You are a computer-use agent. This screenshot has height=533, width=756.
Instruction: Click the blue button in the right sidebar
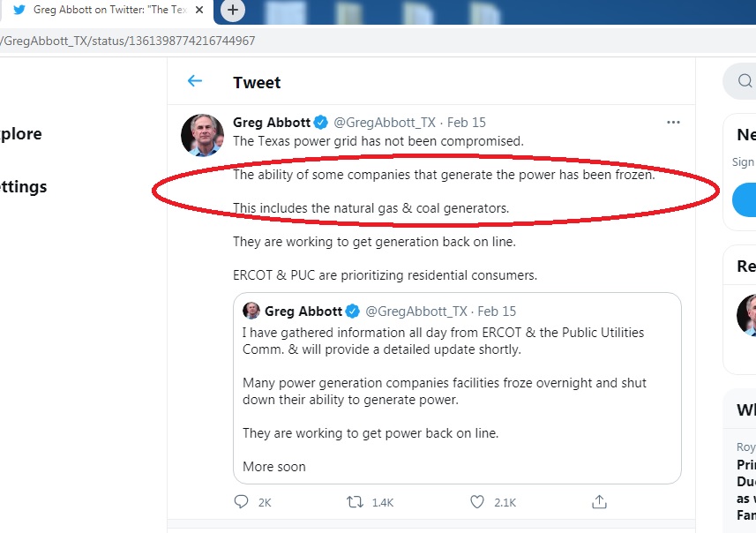(x=745, y=199)
